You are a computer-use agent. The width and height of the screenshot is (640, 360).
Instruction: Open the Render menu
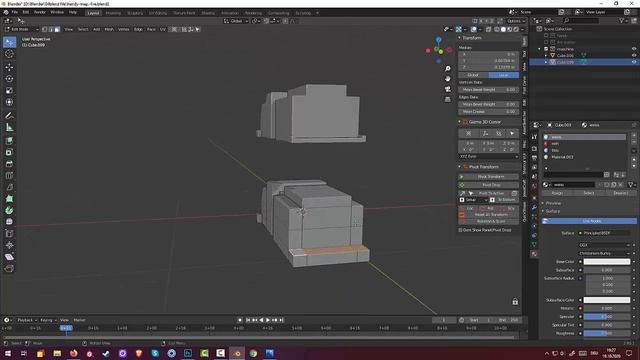[40, 12]
